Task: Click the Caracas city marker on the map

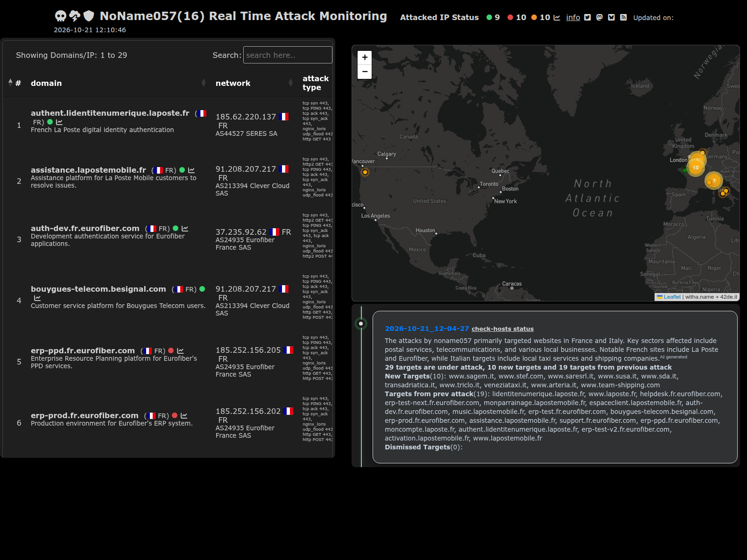Action: [x=512, y=288]
